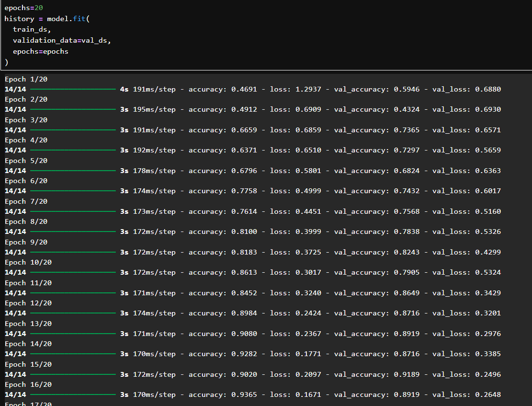
Task: Click the 'Epoch 13/20' output label
Action: click(x=28, y=324)
